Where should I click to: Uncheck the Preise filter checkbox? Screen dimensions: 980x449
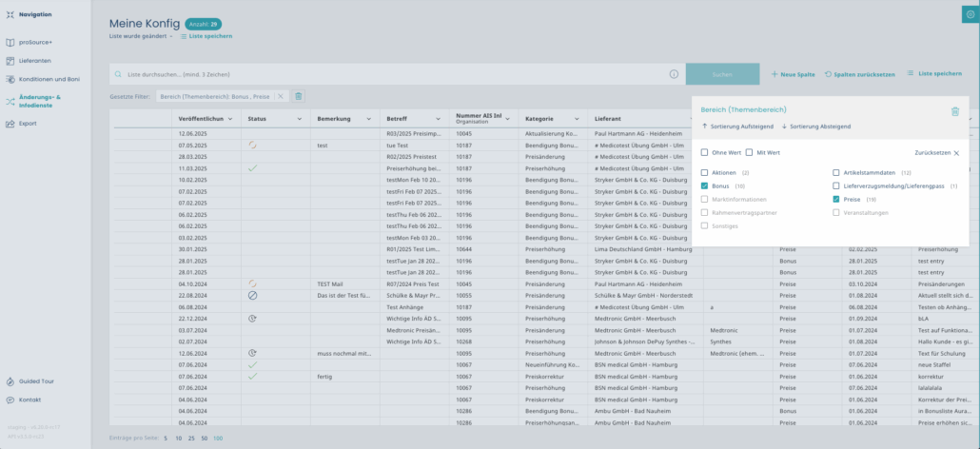pos(836,200)
